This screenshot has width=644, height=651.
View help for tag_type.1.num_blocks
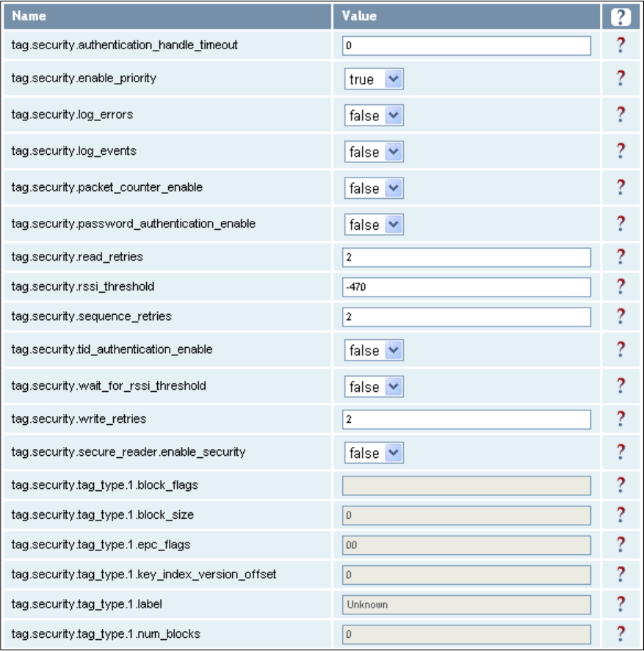[621, 634]
